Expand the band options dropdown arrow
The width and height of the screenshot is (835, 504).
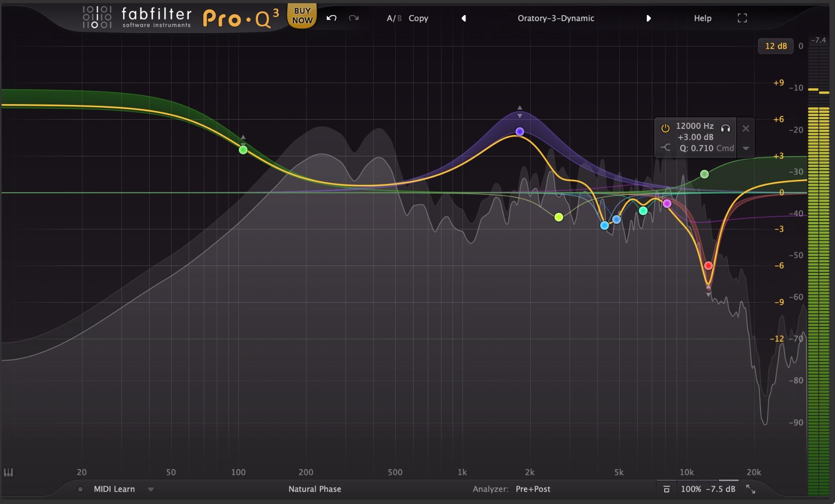(x=746, y=148)
